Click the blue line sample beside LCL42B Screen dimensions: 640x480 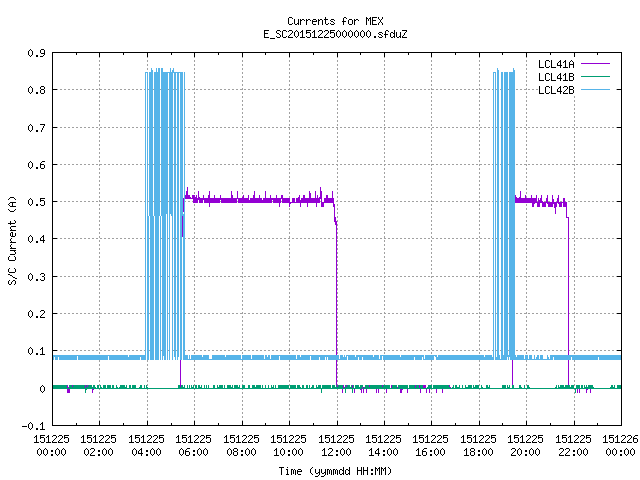click(595, 89)
